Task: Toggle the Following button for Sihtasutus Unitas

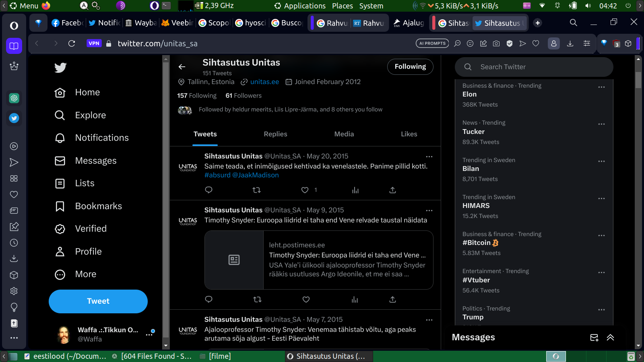Action: [x=410, y=67]
